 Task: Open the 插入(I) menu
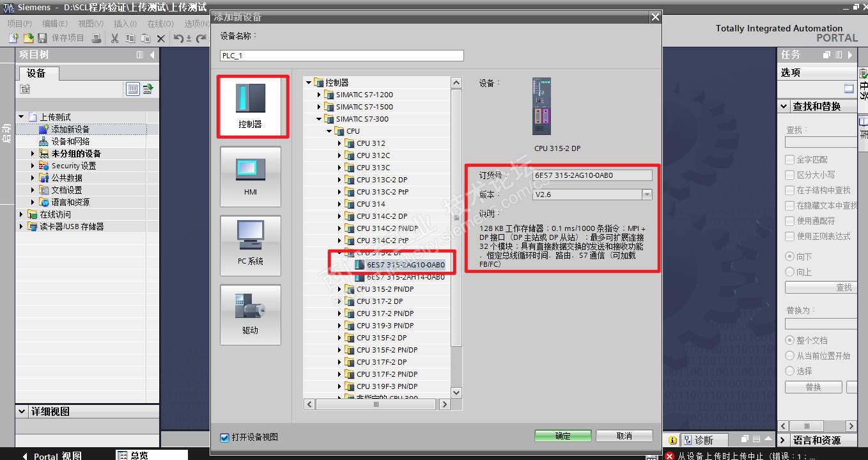coord(125,24)
